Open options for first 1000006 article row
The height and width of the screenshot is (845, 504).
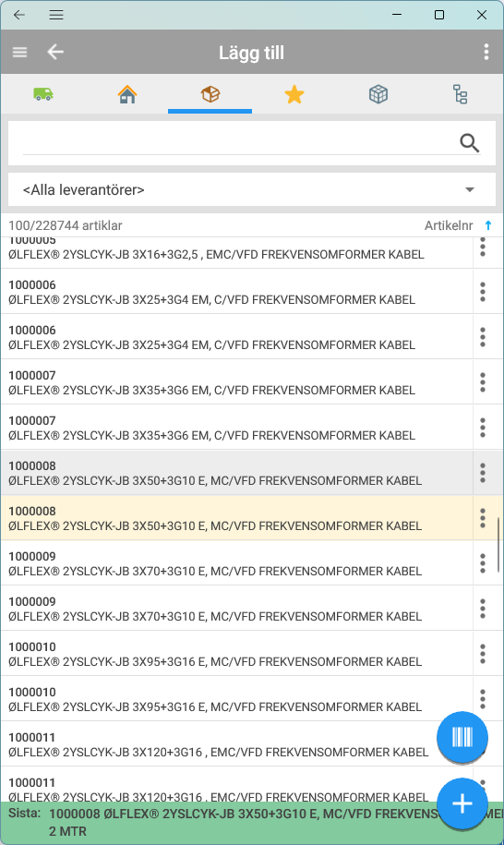pos(483,292)
